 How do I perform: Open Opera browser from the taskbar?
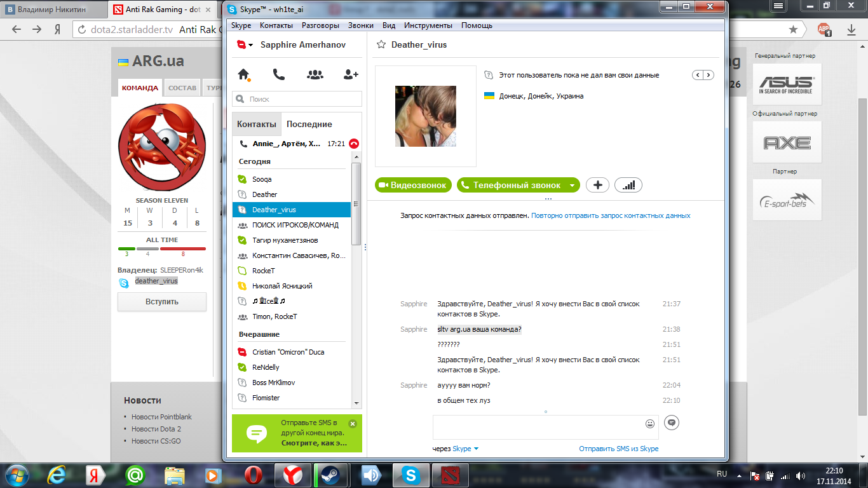pos(254,475)
